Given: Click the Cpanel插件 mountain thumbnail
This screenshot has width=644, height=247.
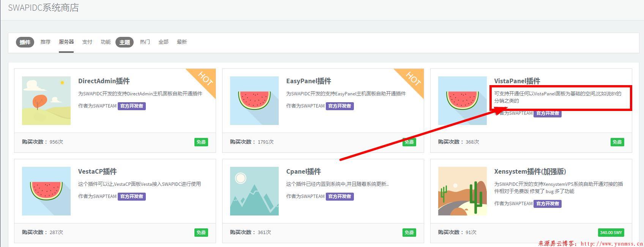Looking at the screenshot, I should click(254, 191).
